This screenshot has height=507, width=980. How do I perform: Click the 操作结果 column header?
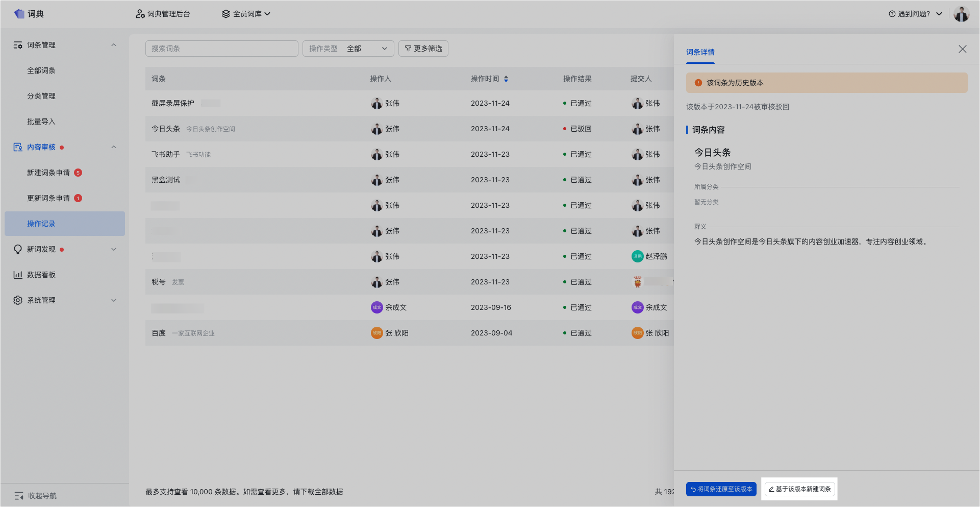pyautogui.click(x=577, y=79)
